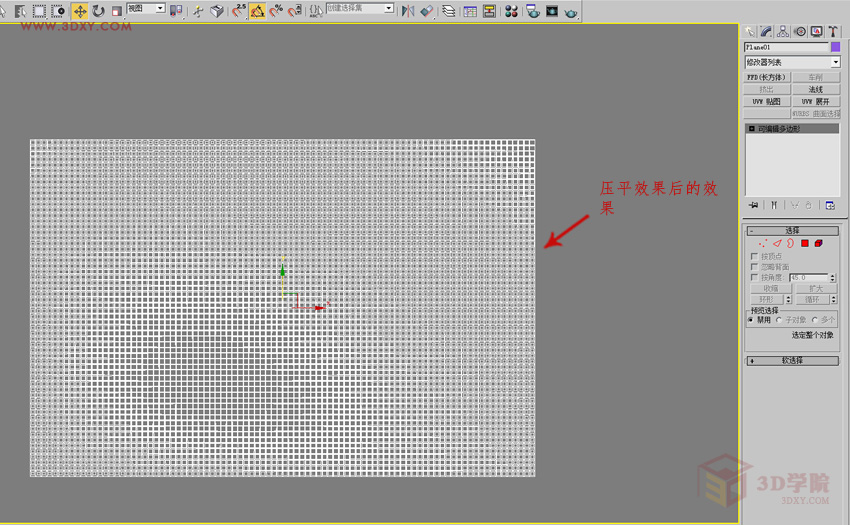
Task: Activate the Select and Scale tool
Action: (x=117, y=11)
